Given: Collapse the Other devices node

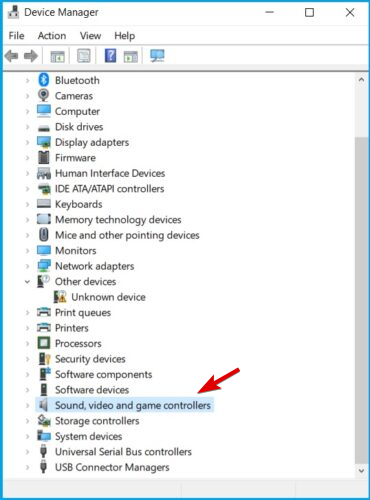Looking at the screenshot, I should coord(28,282).
